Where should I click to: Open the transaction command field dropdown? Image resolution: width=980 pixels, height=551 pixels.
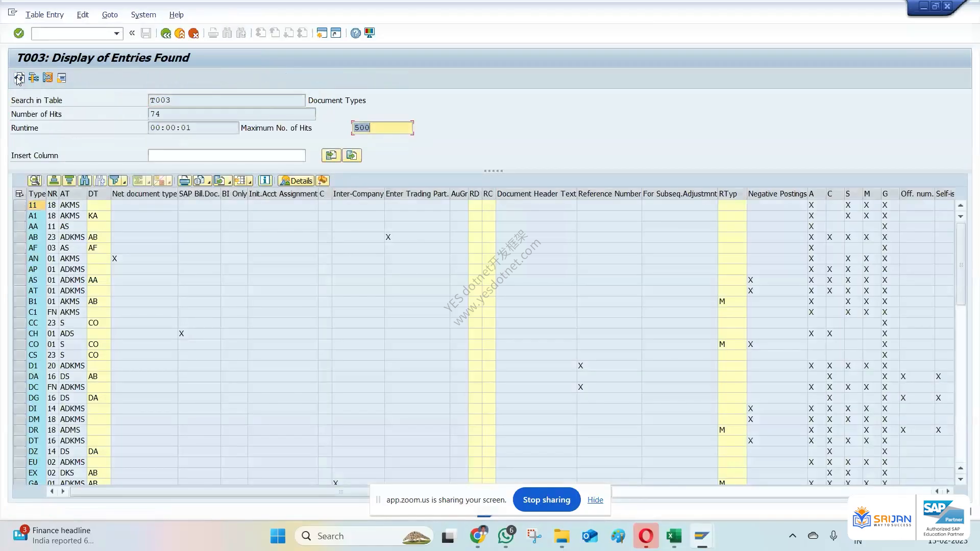click(x=116, y=34)
